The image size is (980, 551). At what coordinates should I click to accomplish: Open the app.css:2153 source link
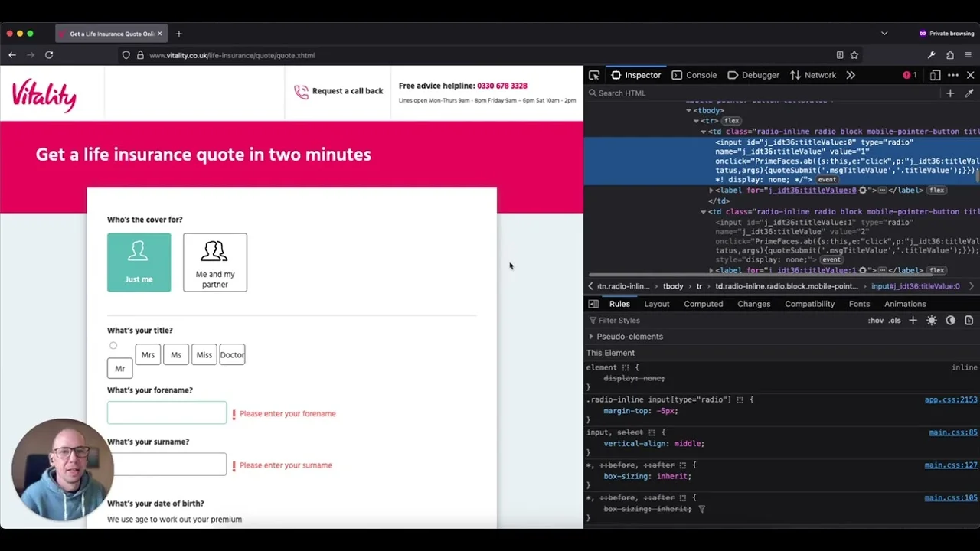click(x=950, y=399)
